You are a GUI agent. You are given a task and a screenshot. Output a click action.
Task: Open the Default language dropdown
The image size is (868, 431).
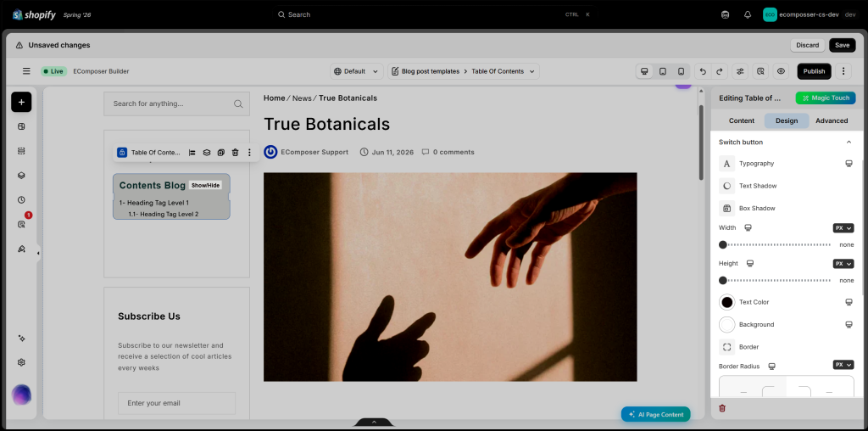pyautogui.click(x=357, y=71)
